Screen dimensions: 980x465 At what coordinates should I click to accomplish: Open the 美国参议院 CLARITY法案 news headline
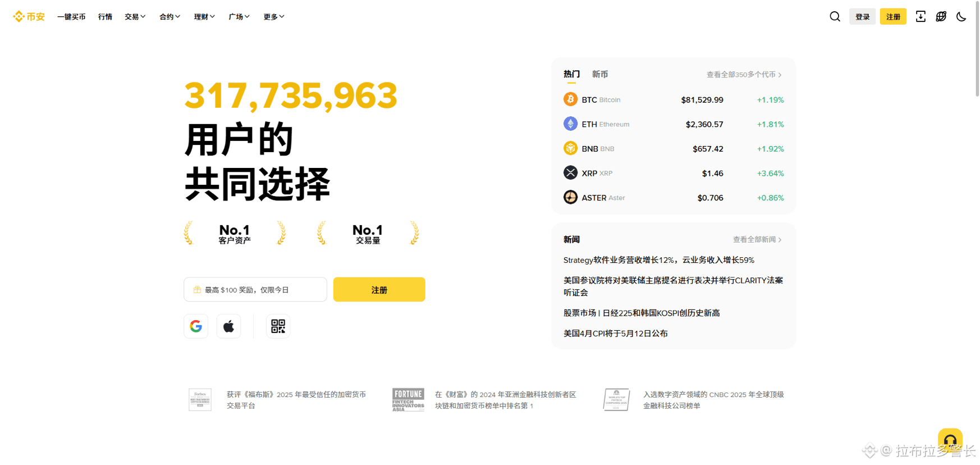tap(674, 286)
